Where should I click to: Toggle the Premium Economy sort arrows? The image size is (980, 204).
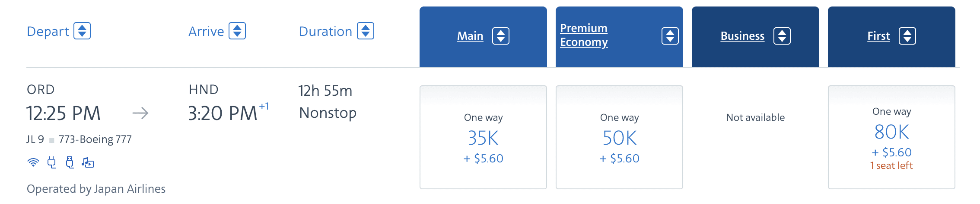tap(670, 36)
